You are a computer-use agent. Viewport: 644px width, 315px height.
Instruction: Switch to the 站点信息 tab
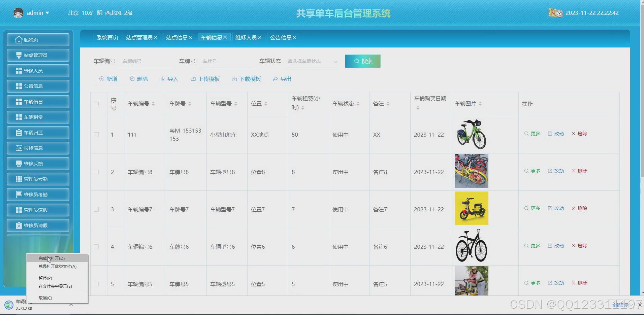coord(177,37)
